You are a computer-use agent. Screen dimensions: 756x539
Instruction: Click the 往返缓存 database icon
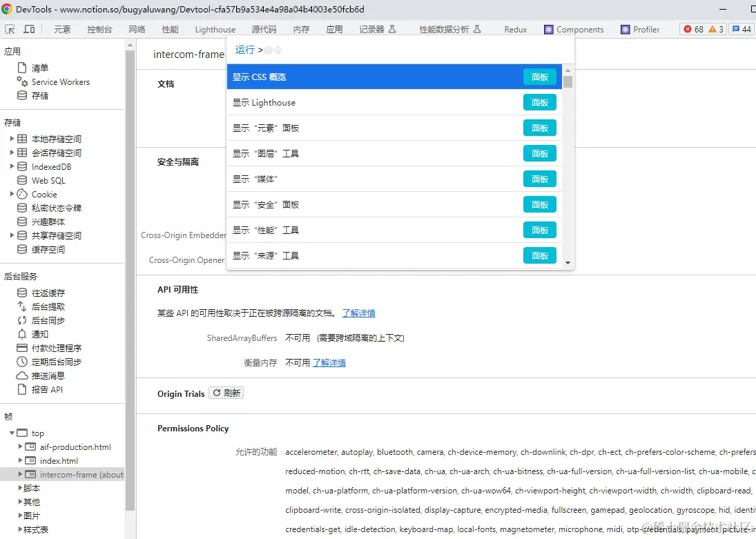[22, 293]
